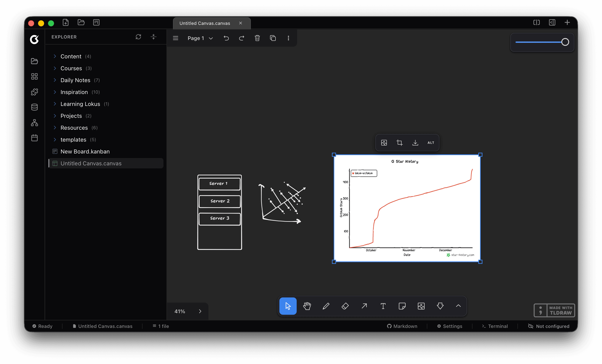Open New Board.kanban file
602x364 pixels.
point(85,152)
